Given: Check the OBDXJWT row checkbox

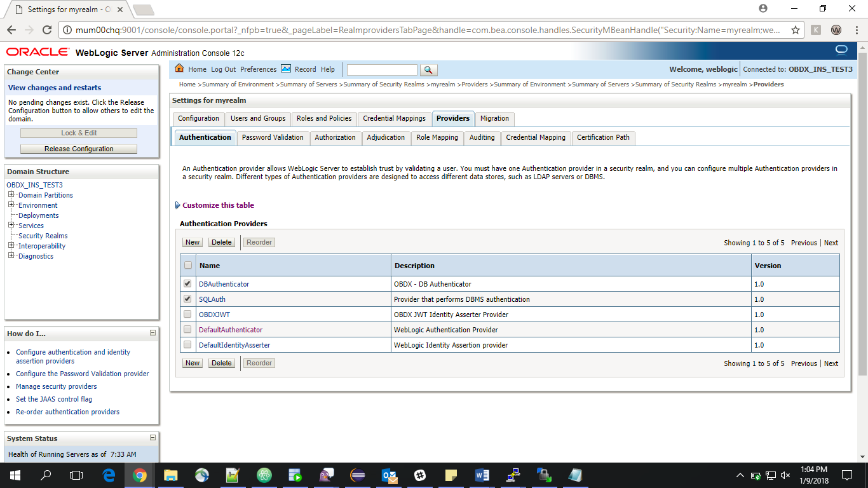Looking at the screenshot, I should point(187,314).
